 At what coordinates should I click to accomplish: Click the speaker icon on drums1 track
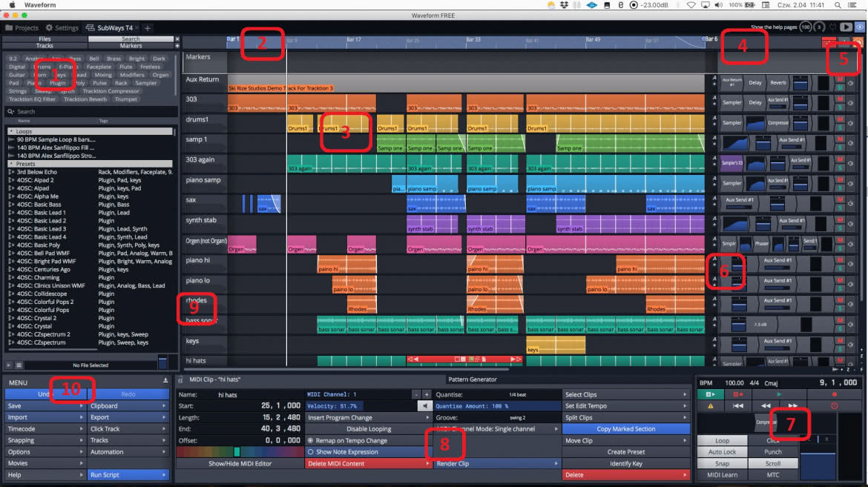click(851, 123)
